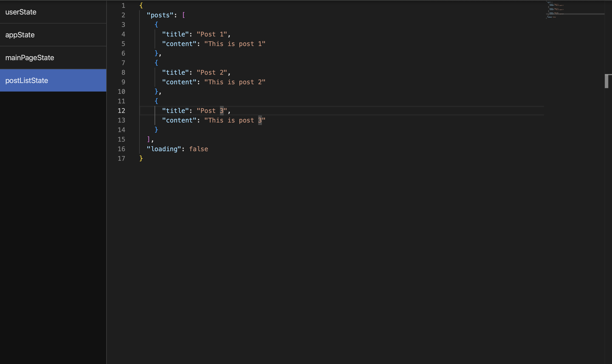Click line number 2 in gutter
This screenshot has width=612, height=364.
point(123,15)
